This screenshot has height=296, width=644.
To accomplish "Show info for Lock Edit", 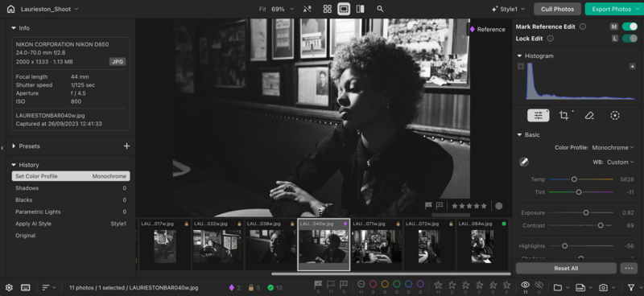I will 551,39.
